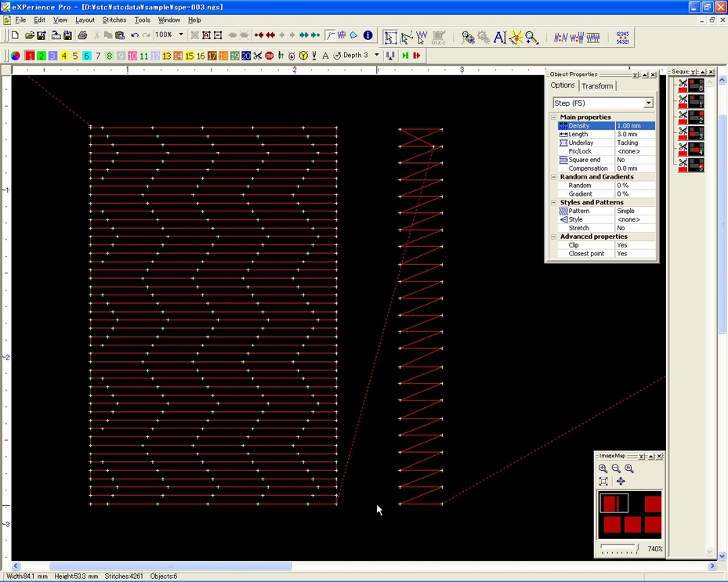Create a new design with the blank page icon
Image resolution: width=728 pixels, height=582 pixels.
coord(15,35)
